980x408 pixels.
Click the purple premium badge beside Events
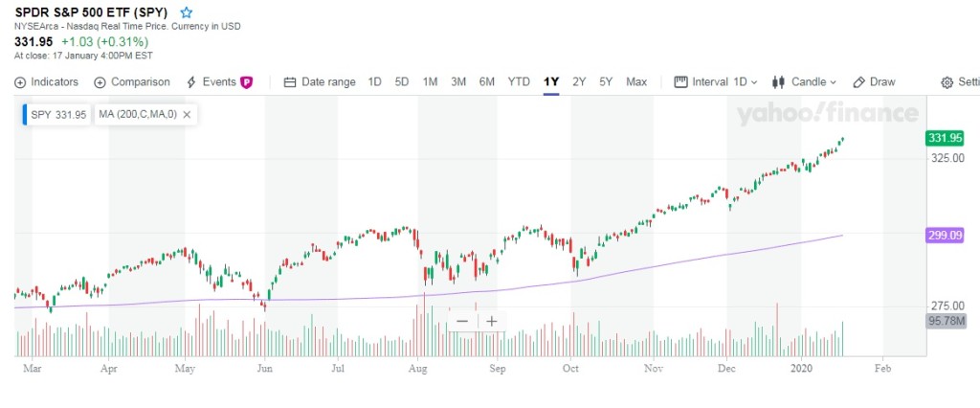[247, 82]
